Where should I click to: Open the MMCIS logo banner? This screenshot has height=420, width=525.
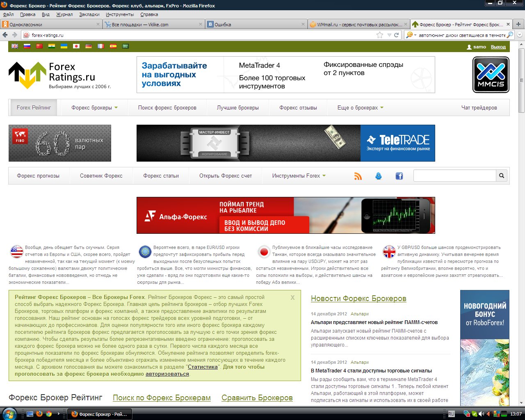coord(491,75)
